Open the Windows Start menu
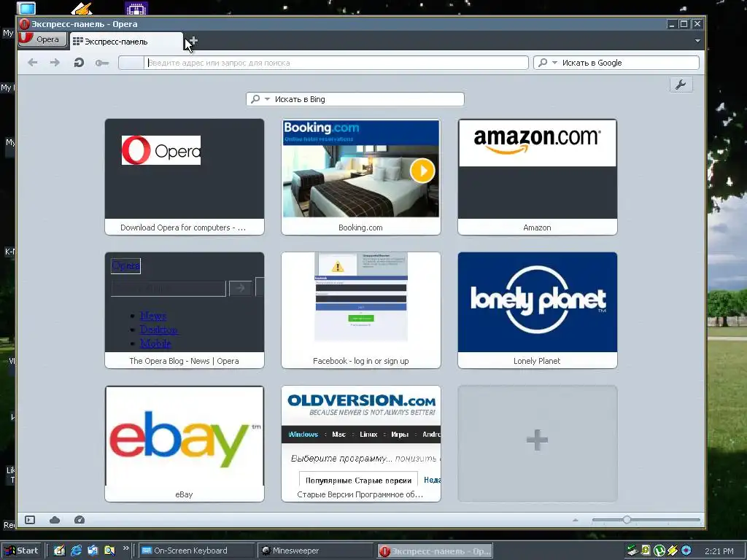 pos(22,551)
